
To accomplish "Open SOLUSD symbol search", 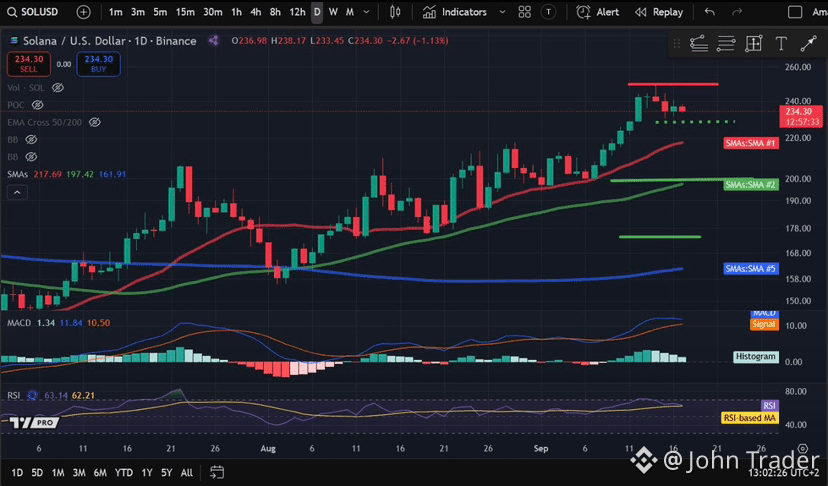I will click(x=33, y=12).
